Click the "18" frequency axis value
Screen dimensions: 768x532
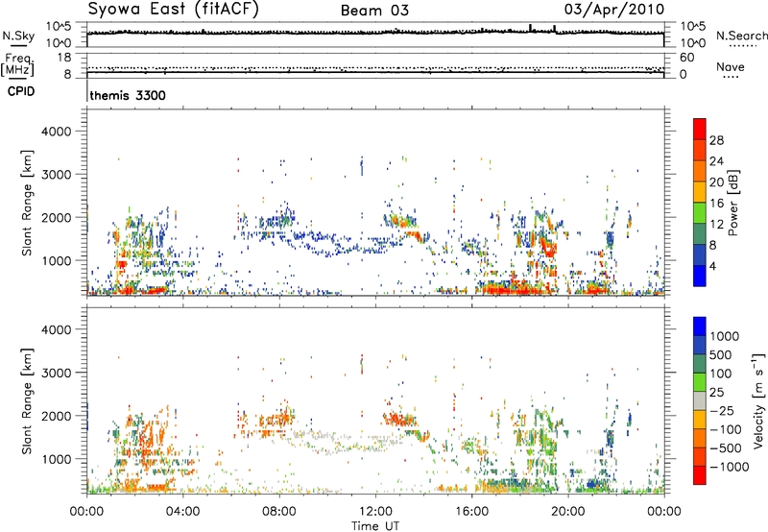tap(64, 58)
